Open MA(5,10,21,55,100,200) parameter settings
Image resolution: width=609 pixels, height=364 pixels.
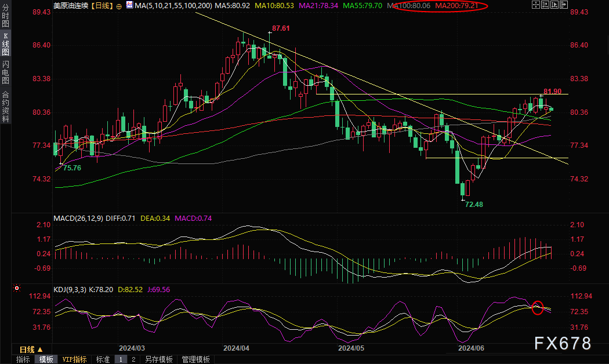point(168,6)
